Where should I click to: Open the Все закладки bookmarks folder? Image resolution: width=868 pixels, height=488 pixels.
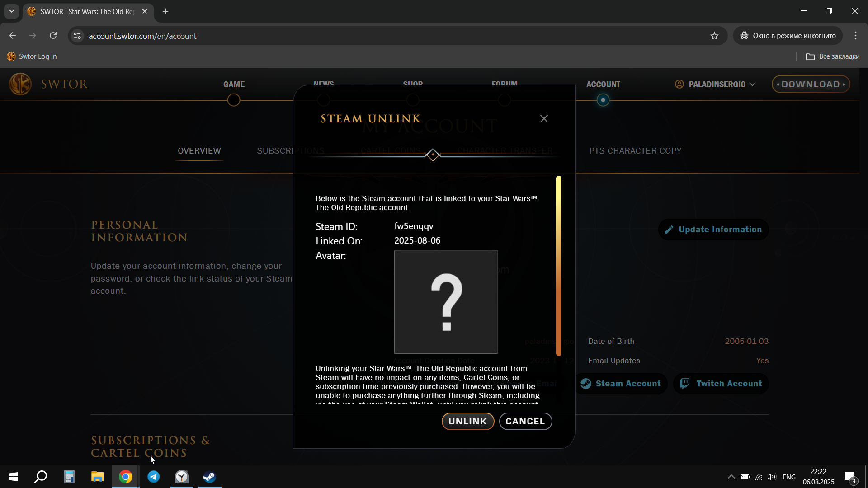click(832, 56)
